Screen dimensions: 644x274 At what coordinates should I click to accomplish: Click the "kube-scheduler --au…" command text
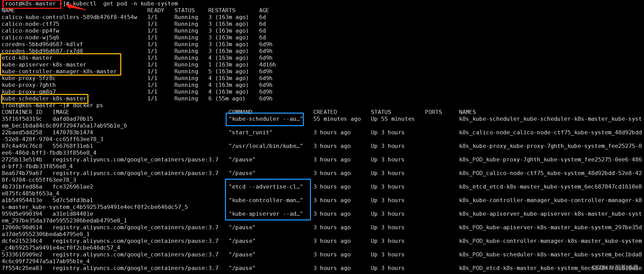pos(266,119)
